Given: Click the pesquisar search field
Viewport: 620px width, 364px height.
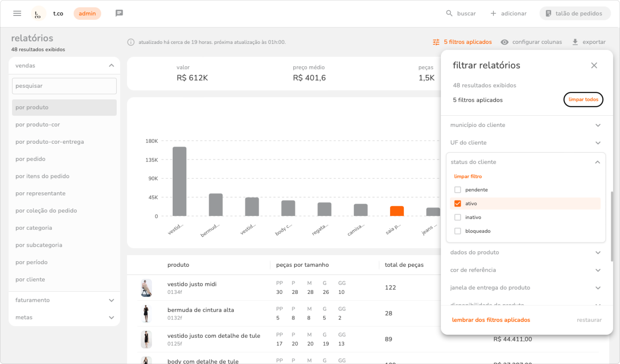Looking at the screenshot, I should click(x=64, y=86).
